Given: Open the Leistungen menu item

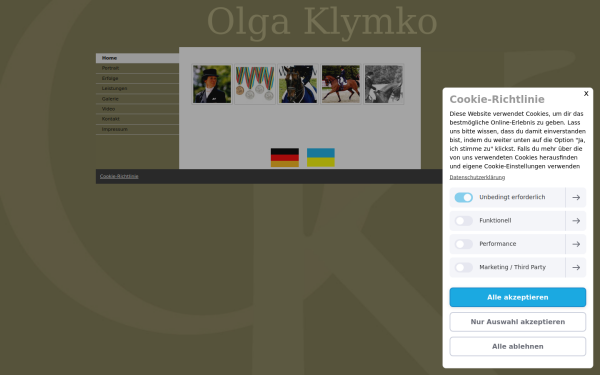Looking at the screenshot, I should 137,88.
